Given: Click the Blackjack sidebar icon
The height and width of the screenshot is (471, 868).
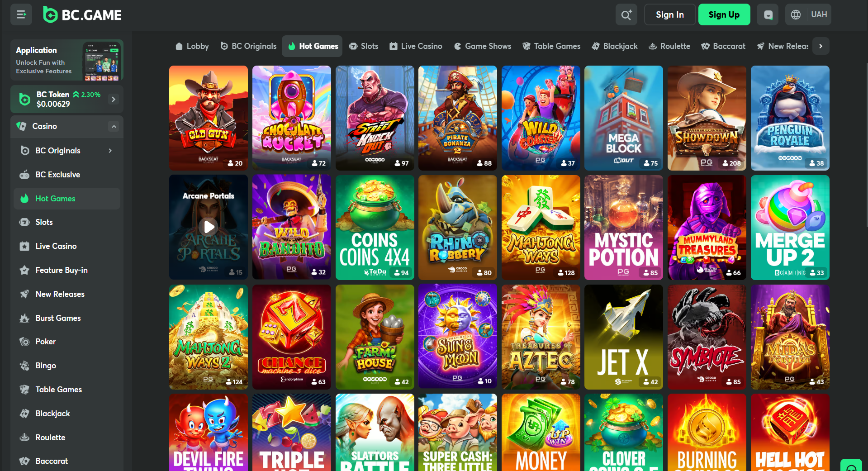Looking at the screenshot, I should point(25,414).
